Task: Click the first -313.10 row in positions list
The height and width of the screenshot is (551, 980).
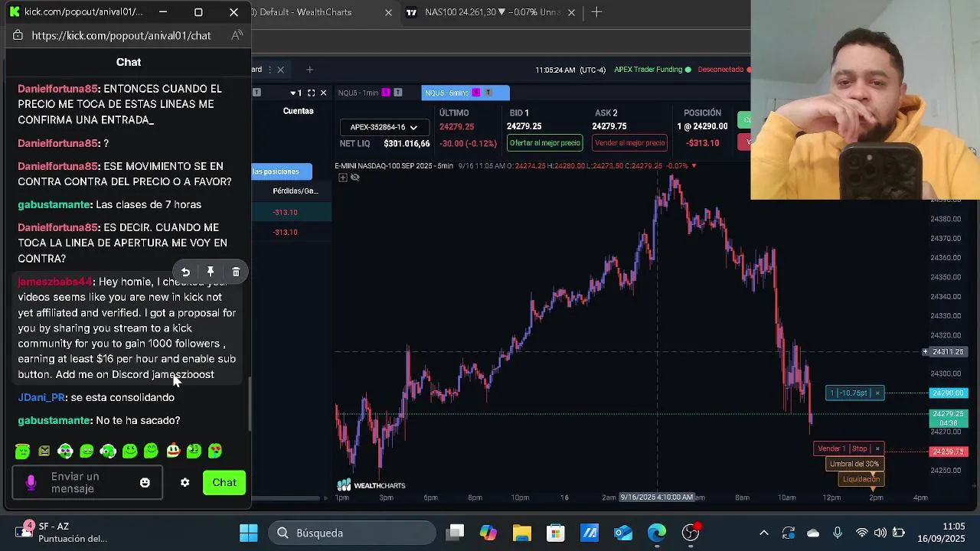Action: coord(292,212)
